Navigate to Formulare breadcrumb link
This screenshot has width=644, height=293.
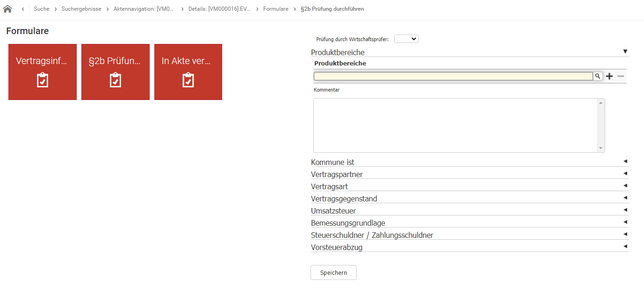click(275, 9)
